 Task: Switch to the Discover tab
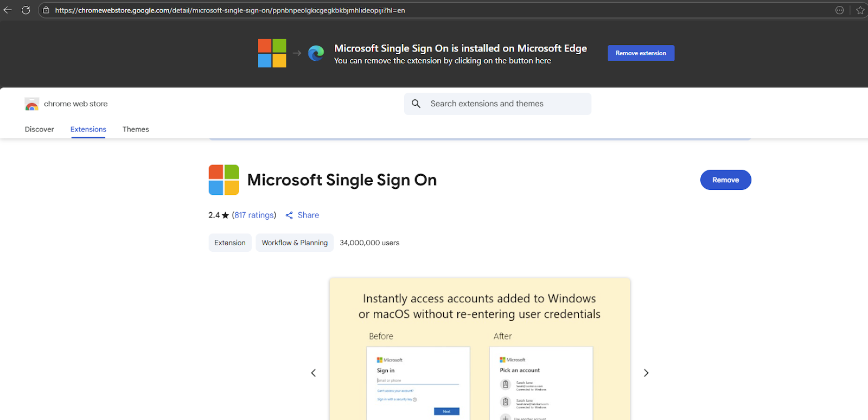coord(40,129)
